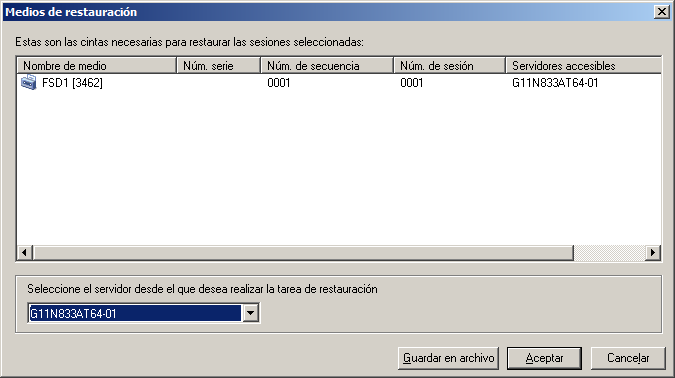The height and width of the screenshot is (378, 675).
Task: Click the FSD1 media device icon
Action: coord(29,82)
